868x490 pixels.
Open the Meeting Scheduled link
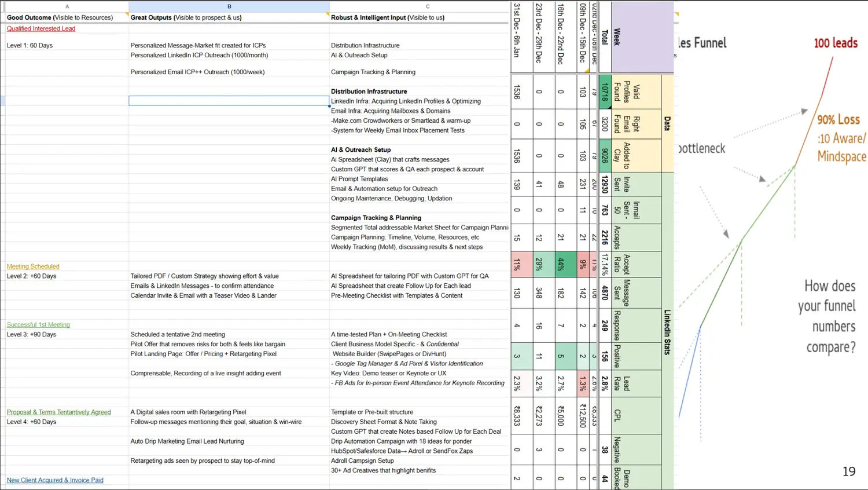33,266
